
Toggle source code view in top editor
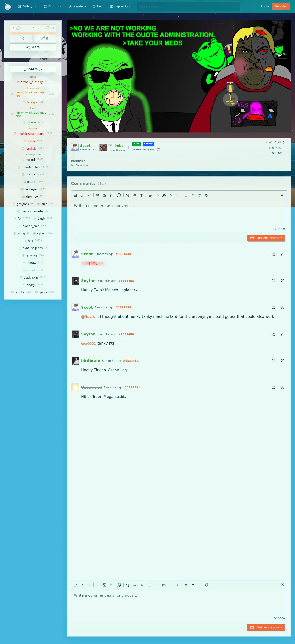click(x=283, y=195)
